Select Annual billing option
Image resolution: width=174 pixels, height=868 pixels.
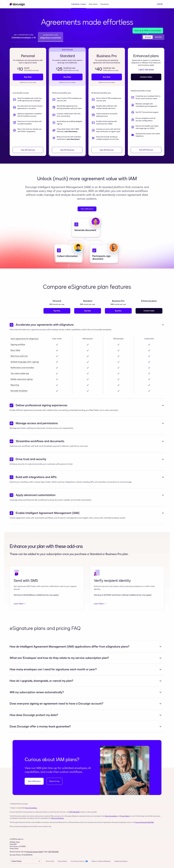[148, 37]
